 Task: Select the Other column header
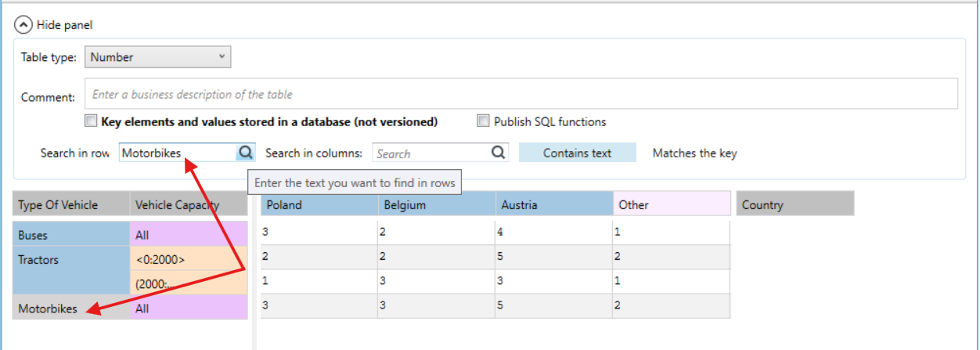click(671, 204)
